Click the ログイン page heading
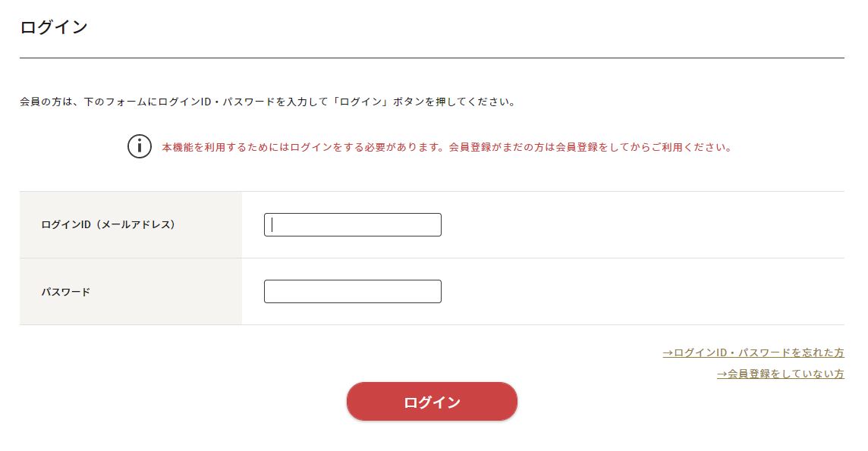 [54, 27]
